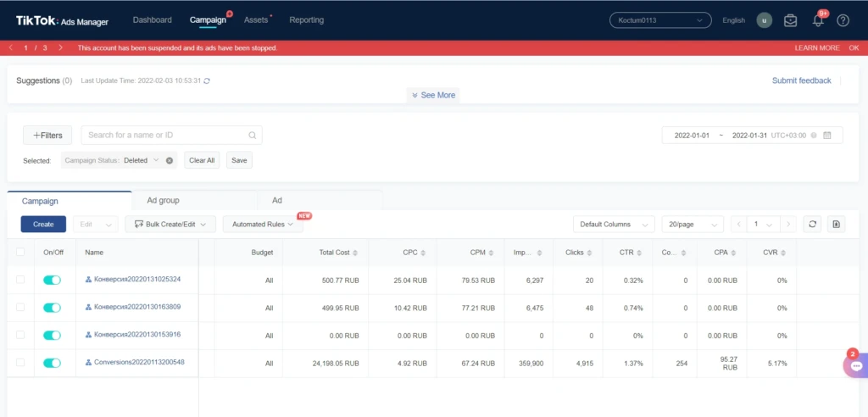
Task: Open the help question mark icon
Action: point(843,20)
